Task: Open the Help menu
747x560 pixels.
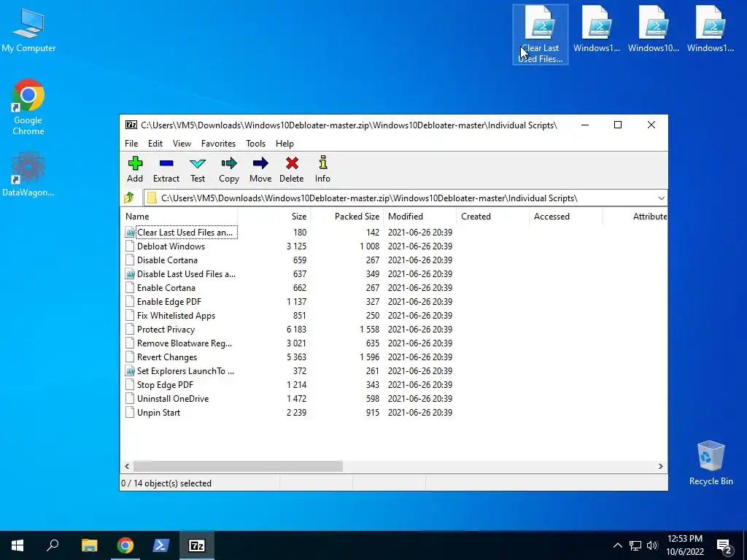Action: click(285, 144)
